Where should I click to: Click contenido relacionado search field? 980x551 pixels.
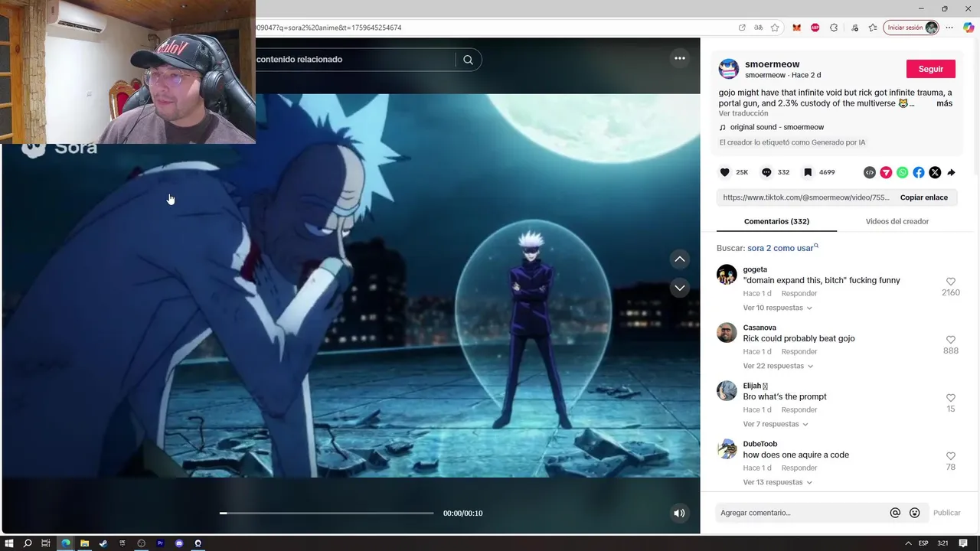pyautogui.click(x=355, y=60)
